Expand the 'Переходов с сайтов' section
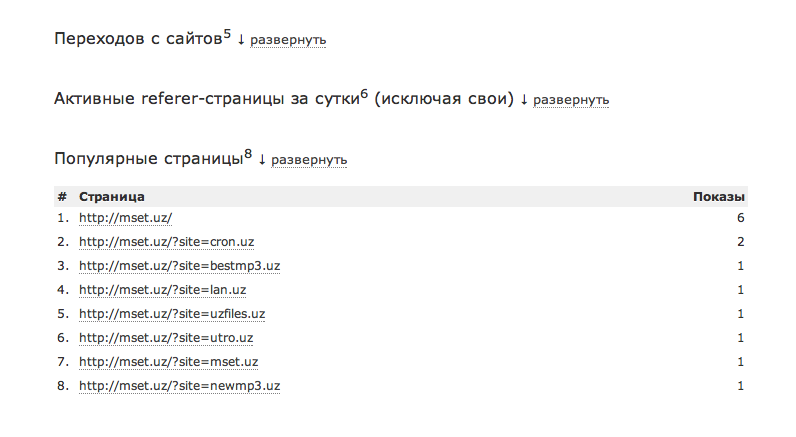The image size is (796, 437). [288, 40]
